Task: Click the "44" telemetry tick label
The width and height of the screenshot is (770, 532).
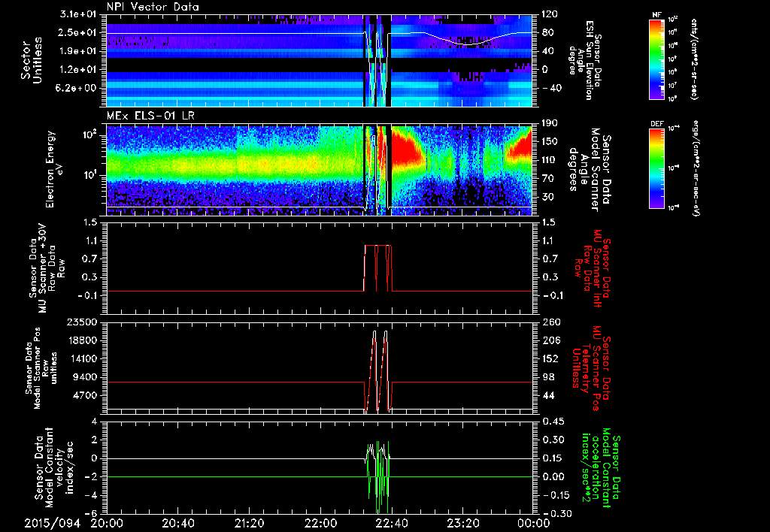Action: coord(547,395)
